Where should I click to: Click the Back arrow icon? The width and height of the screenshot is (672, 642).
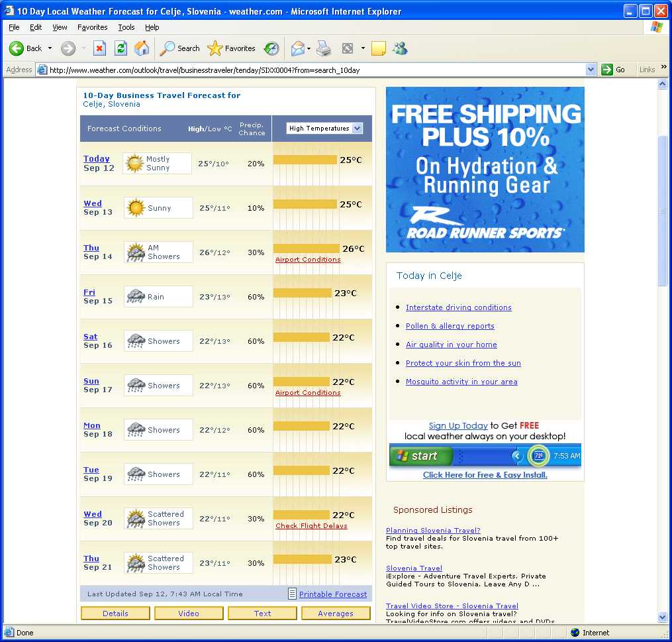(x=17, y=48)
